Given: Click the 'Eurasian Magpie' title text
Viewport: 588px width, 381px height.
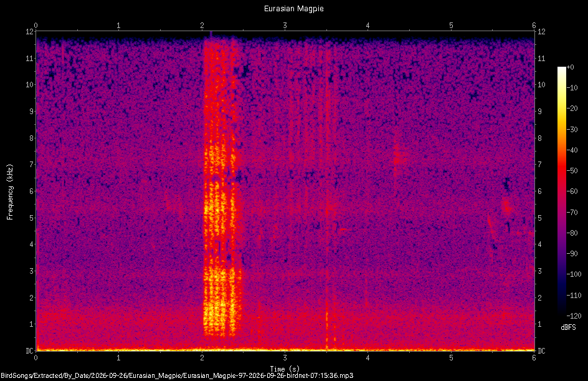Looking at the screenshot, I should coord(293,9).
